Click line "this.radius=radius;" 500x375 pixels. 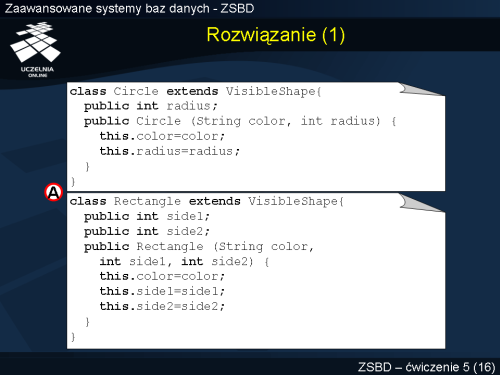pyautogui.click(x=169, y=151)
